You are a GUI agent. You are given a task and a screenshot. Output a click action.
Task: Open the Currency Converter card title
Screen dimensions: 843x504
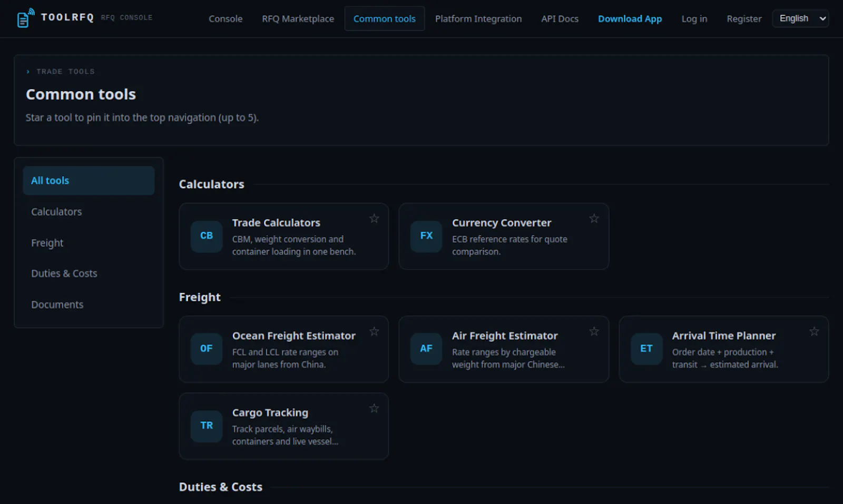502,223
